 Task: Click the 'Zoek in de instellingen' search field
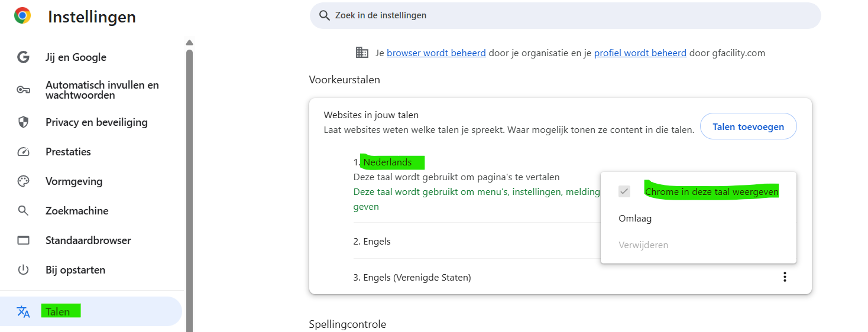coord(565,15)
